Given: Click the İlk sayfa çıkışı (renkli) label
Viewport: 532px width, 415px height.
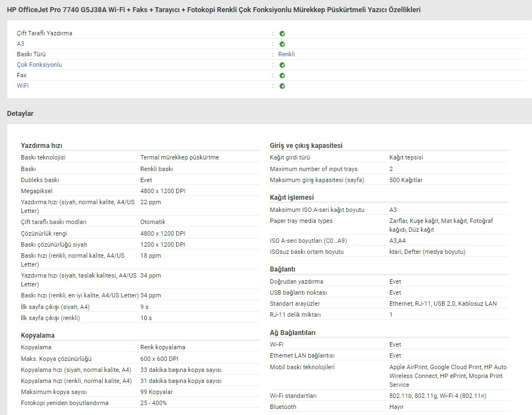Looking at the screenshot, I should pos(50,318).
